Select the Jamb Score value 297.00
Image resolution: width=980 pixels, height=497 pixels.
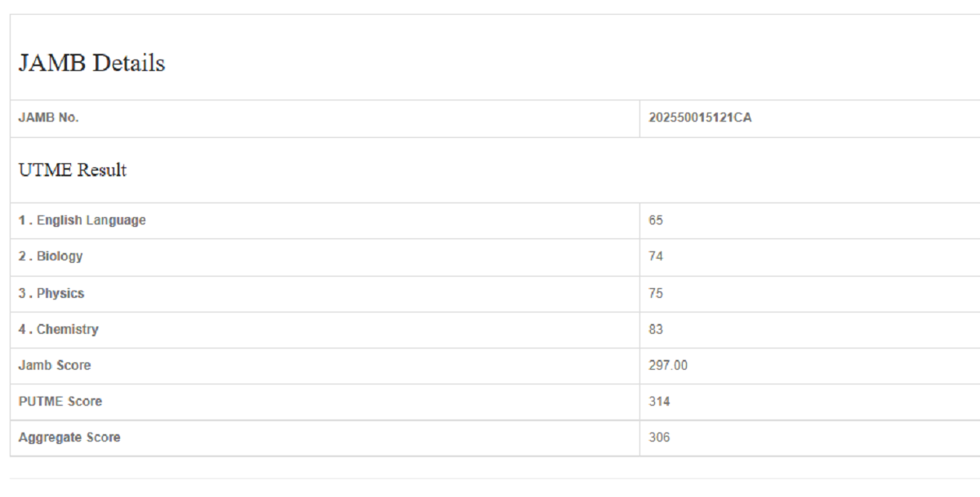tap(668, 366)
